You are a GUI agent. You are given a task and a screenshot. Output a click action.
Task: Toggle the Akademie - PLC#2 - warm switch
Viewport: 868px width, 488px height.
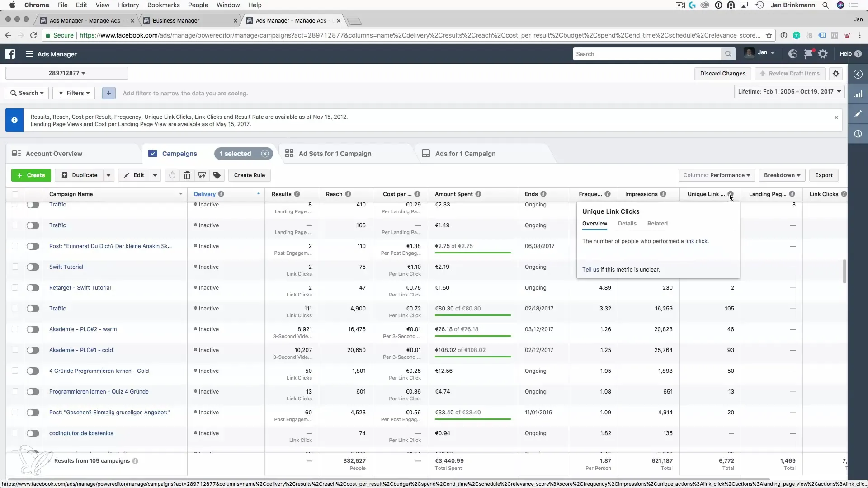(33, 329)
